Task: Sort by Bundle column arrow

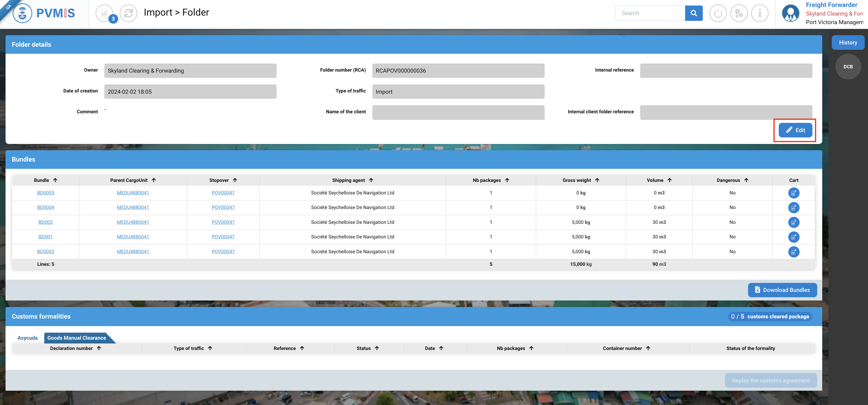Action: click(55, 180)
